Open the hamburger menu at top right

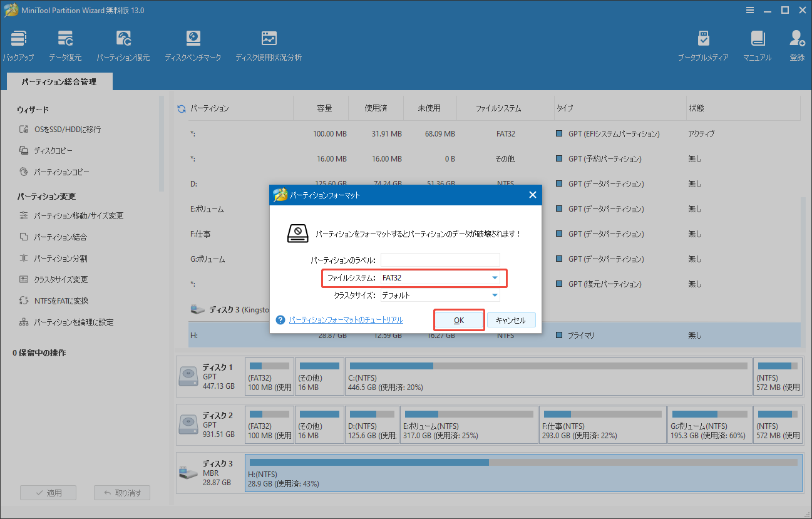coord(750,10)
